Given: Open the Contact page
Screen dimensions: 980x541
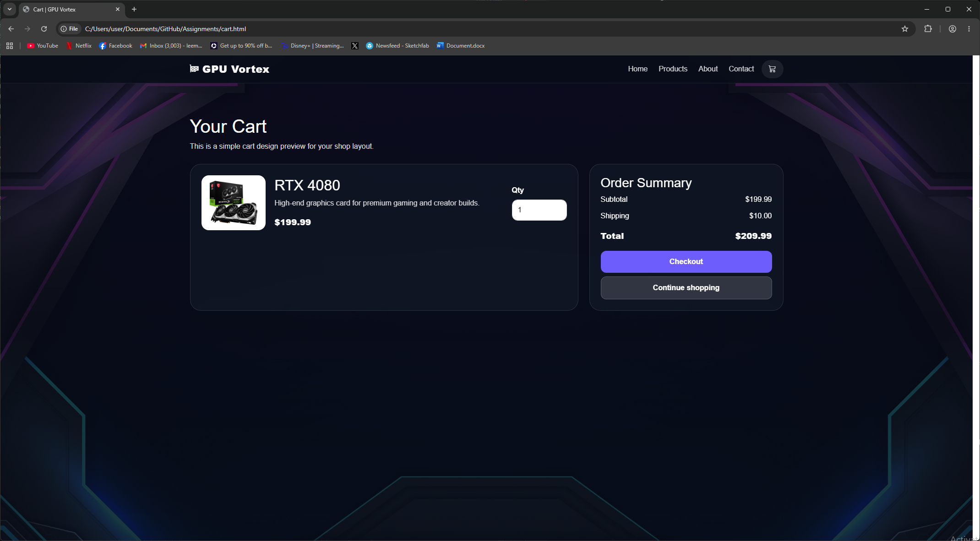Looking at the screenshot, I should point(741,69).
